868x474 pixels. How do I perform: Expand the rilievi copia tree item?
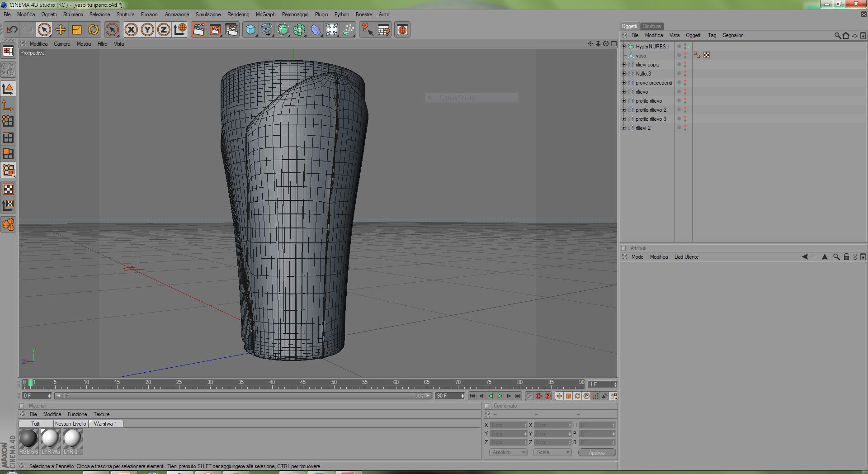tap(624, 65)
